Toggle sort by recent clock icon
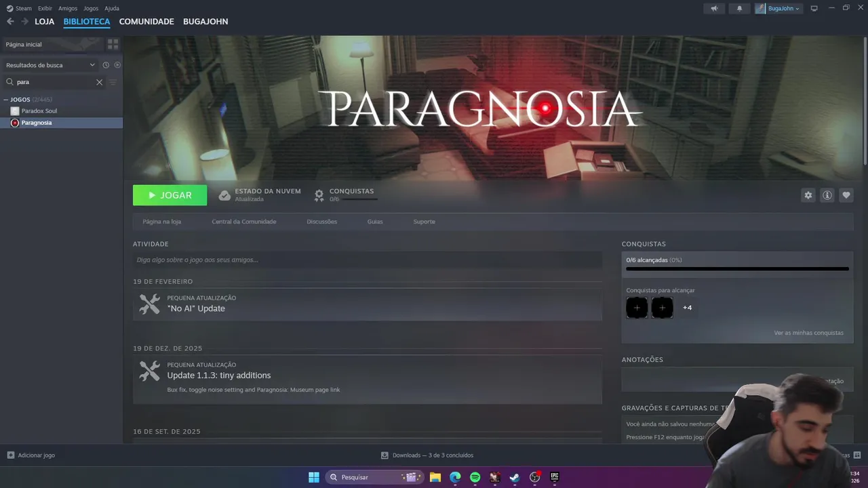 tap(106, 65)
